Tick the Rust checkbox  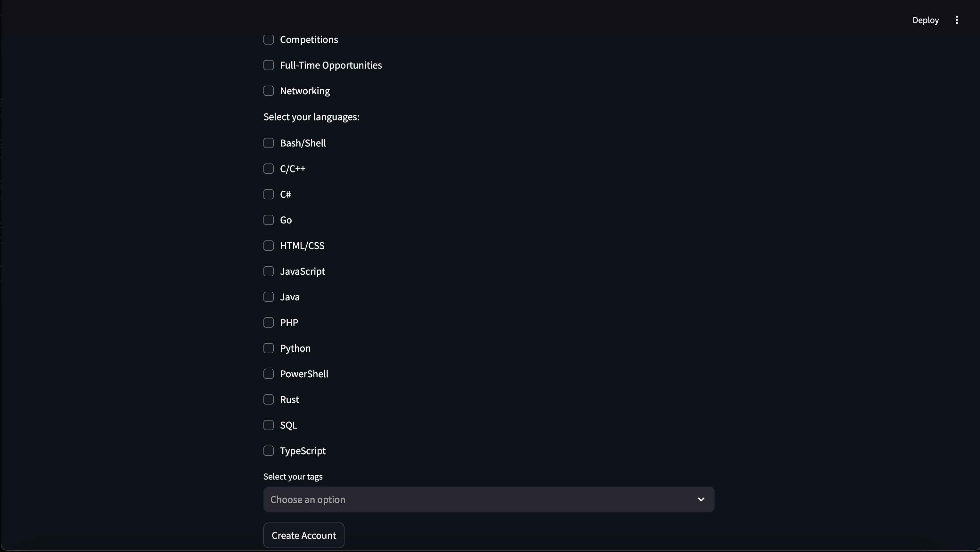point(269,399)
